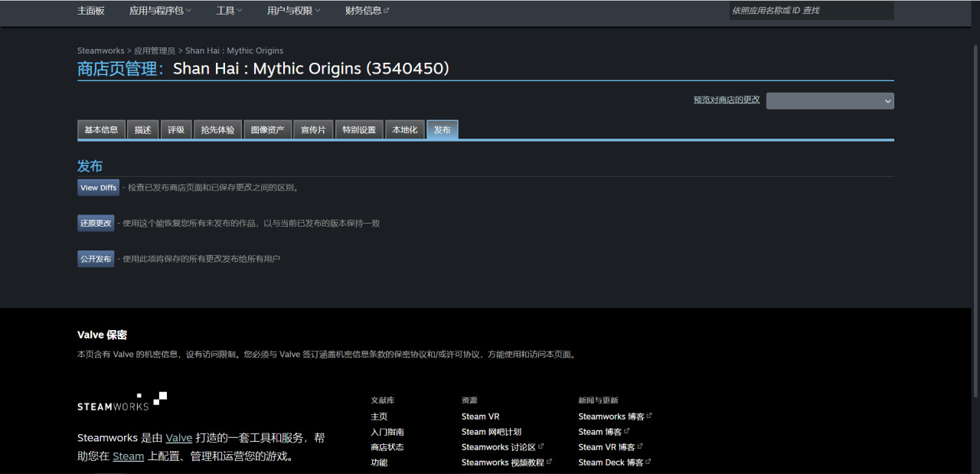
Task: Open the Steam Deck 博客 link
Action: point(615,463)
